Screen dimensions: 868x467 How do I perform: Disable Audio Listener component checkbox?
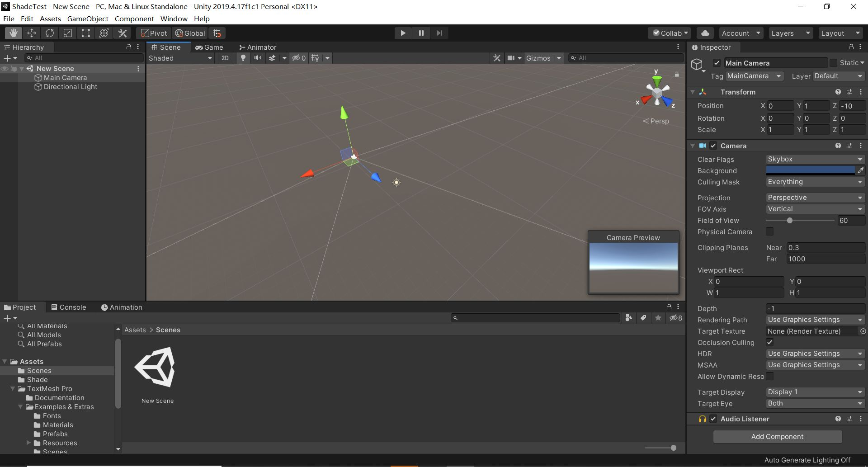click(713, 419)
